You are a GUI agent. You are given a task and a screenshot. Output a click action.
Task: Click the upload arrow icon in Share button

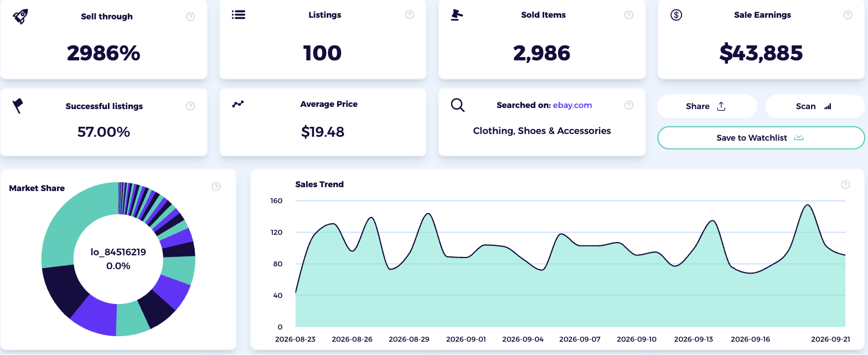721,106
